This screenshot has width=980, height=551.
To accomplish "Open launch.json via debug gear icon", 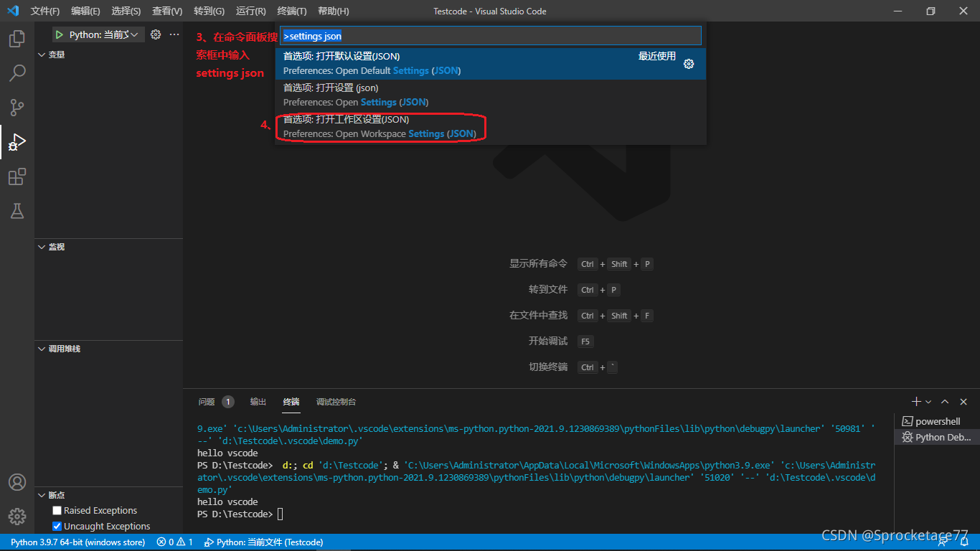I will click(155, 34).
